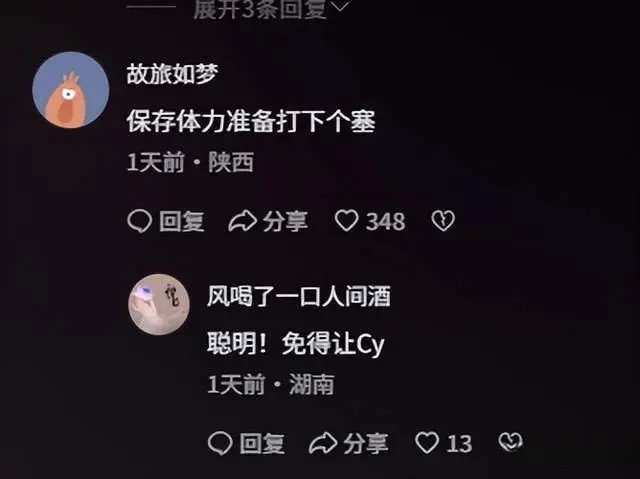Open username 风喝了一口人间酒
640x479 pixels.
299,296
